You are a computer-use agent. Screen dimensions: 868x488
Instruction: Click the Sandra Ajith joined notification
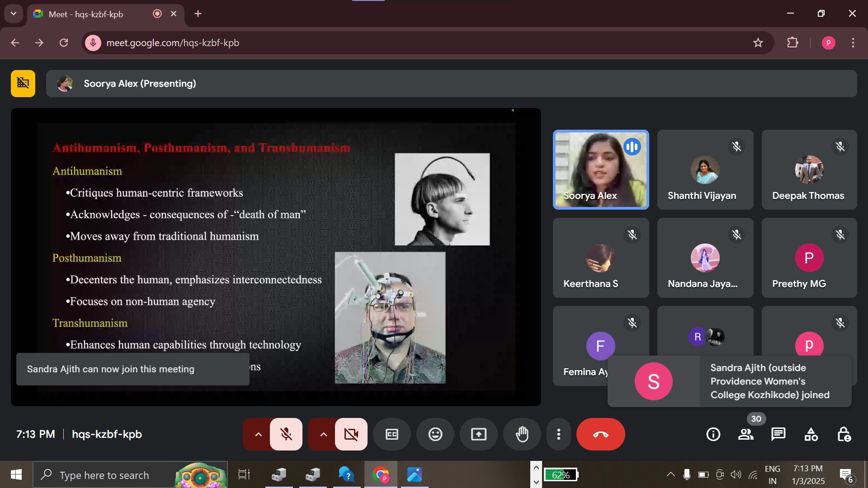coord(729,381)
